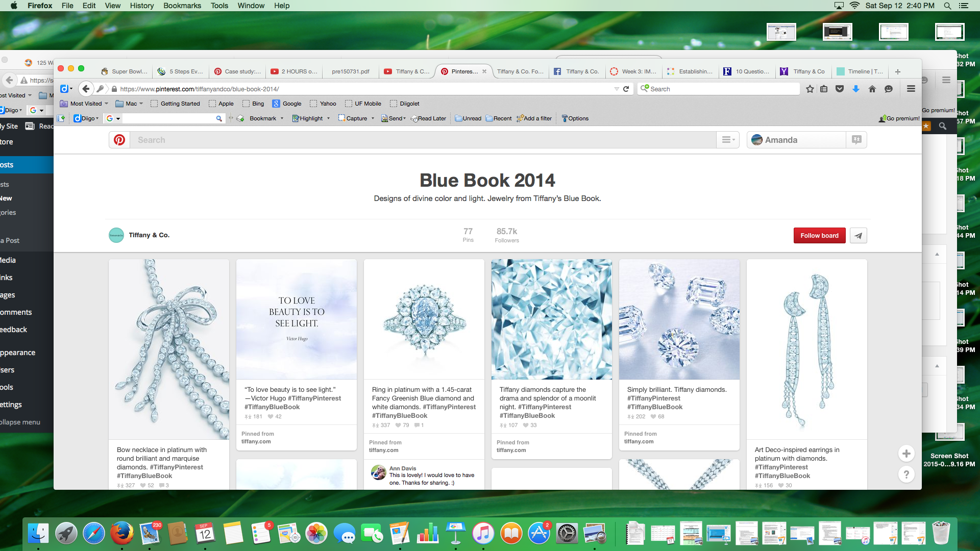Reload the page with refresh icon
The image size is (980, 551).
click(626, 89)
